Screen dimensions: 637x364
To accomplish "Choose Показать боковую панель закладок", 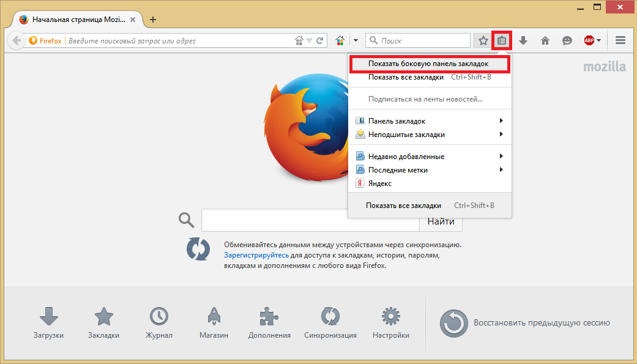I will pos(430,64).
